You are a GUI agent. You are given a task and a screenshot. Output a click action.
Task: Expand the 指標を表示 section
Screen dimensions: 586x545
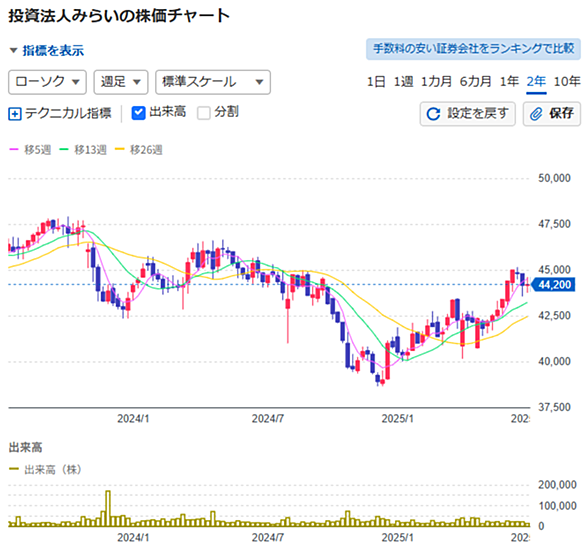(x=47, y=50)
